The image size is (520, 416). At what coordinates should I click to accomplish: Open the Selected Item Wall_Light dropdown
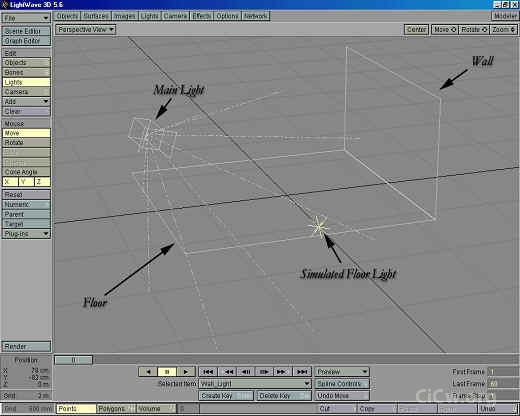pos(255,384)
